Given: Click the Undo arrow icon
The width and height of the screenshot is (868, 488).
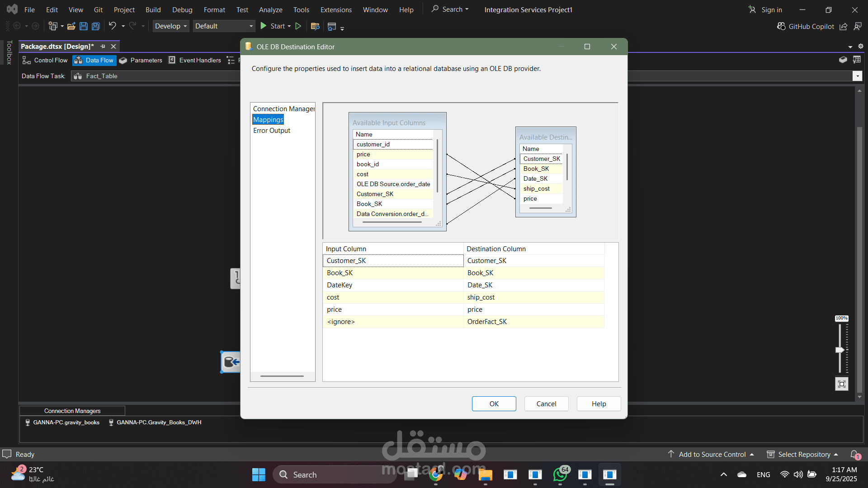Looking at the screenshot, I should click(112, 26).
